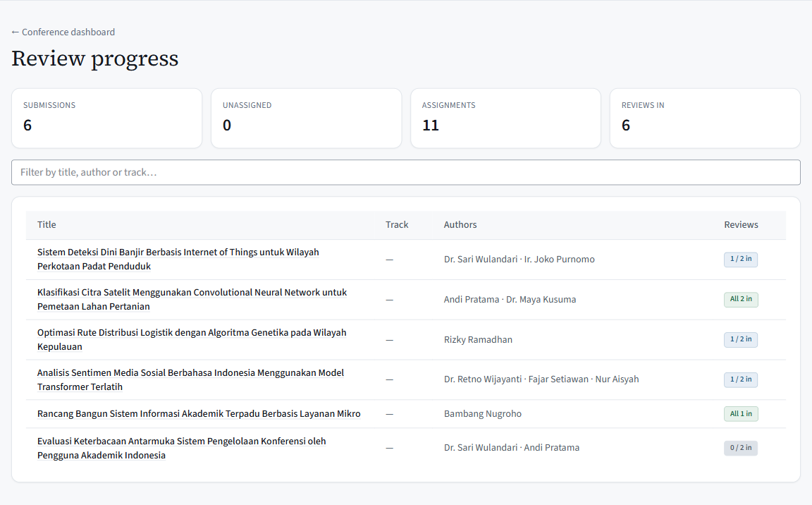The width and height of the screenshot is (812, 505).
Task: Focus the filter by title search field
Action: (405, 173)
